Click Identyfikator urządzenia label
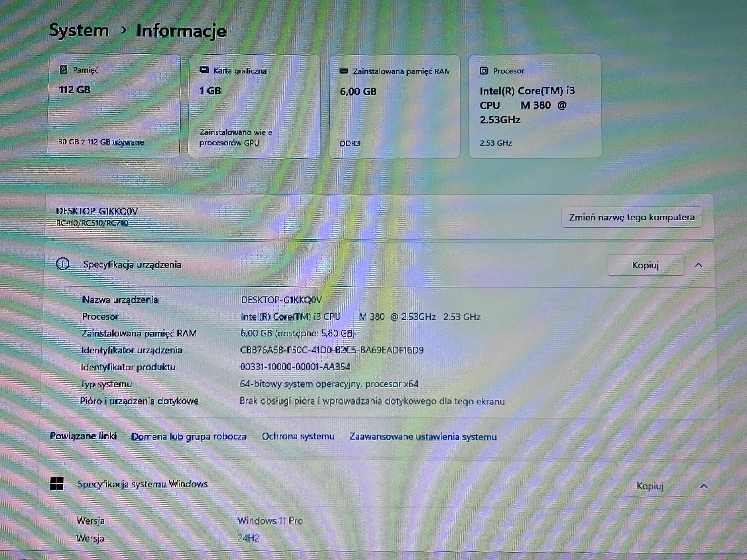747x560 pixels. pyautogui.click(x=131, y=350)
